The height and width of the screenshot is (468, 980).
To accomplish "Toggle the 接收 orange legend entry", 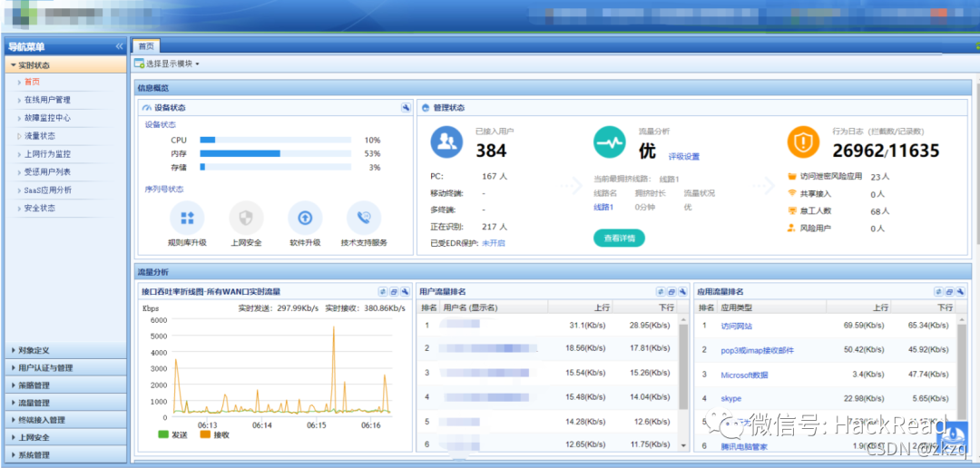I will click(215, 434).
